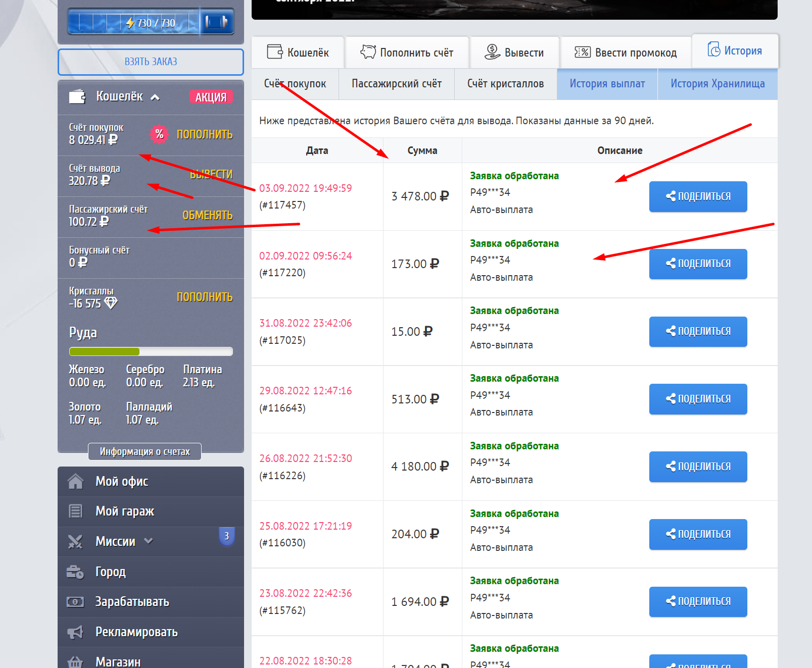
Task: Collapse the Кошелёк sidebar section chevron
Action: click(x=155, y=97)
